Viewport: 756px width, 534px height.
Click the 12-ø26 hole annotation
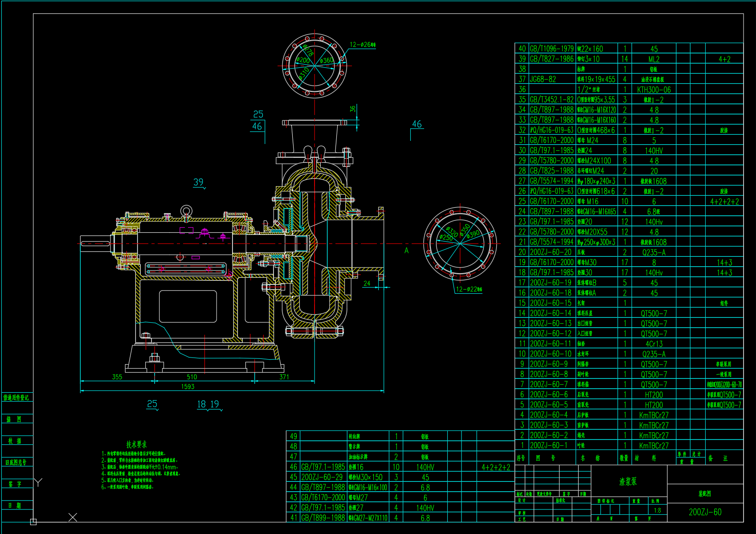pos(363,45)
